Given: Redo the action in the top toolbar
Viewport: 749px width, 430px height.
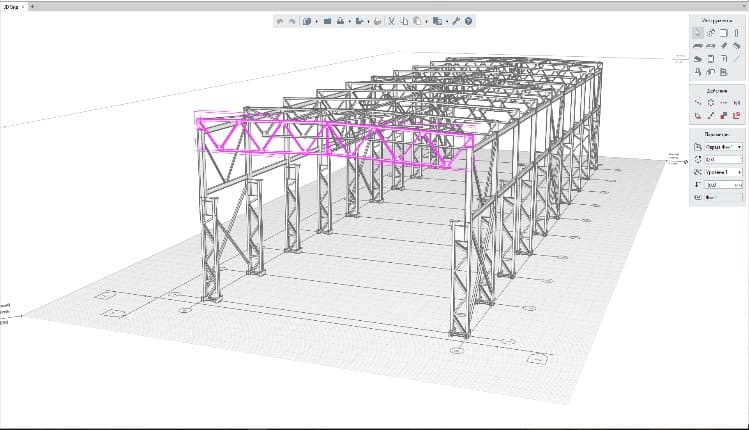Looking at the screenshot, I should (292, 21).
